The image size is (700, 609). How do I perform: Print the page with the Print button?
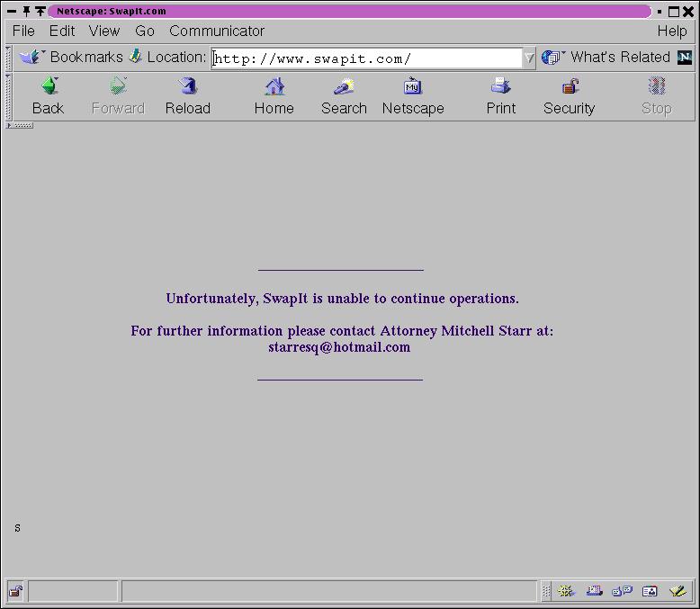coord(501,96)
